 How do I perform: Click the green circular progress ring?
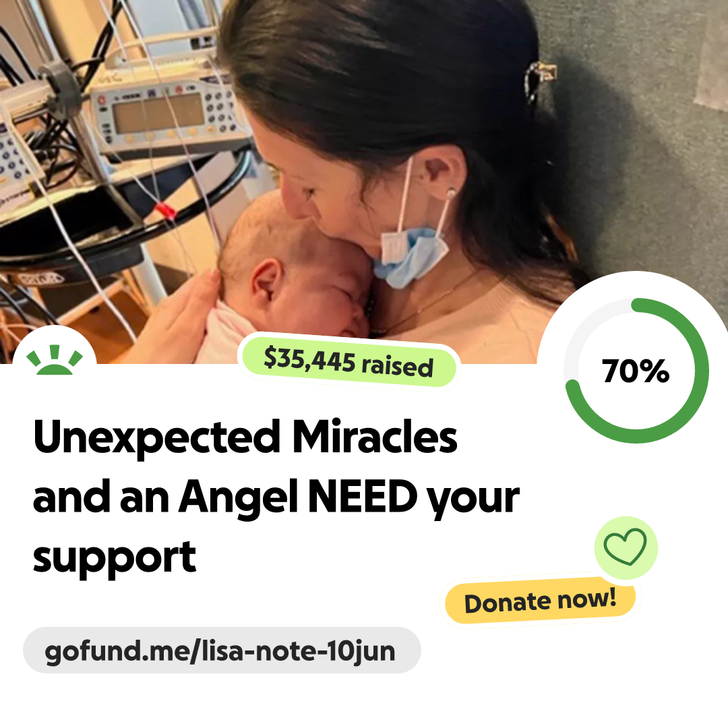[x=636, y=370]
